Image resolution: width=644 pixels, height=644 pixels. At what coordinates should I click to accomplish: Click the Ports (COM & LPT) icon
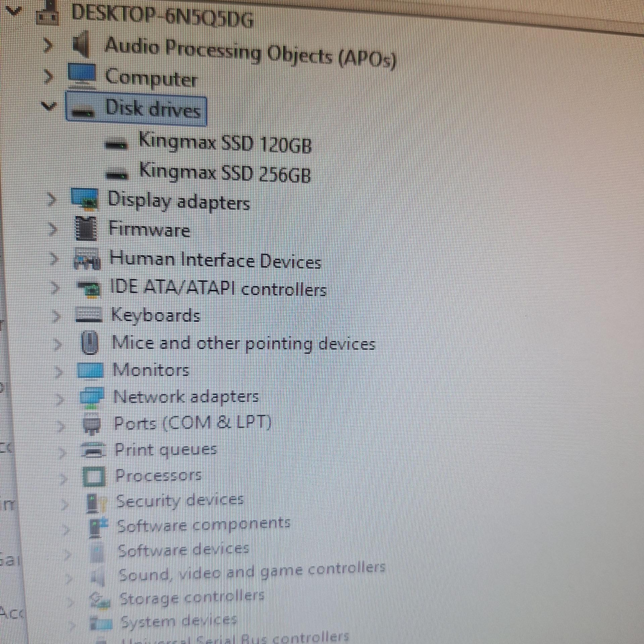coord(92,425)
